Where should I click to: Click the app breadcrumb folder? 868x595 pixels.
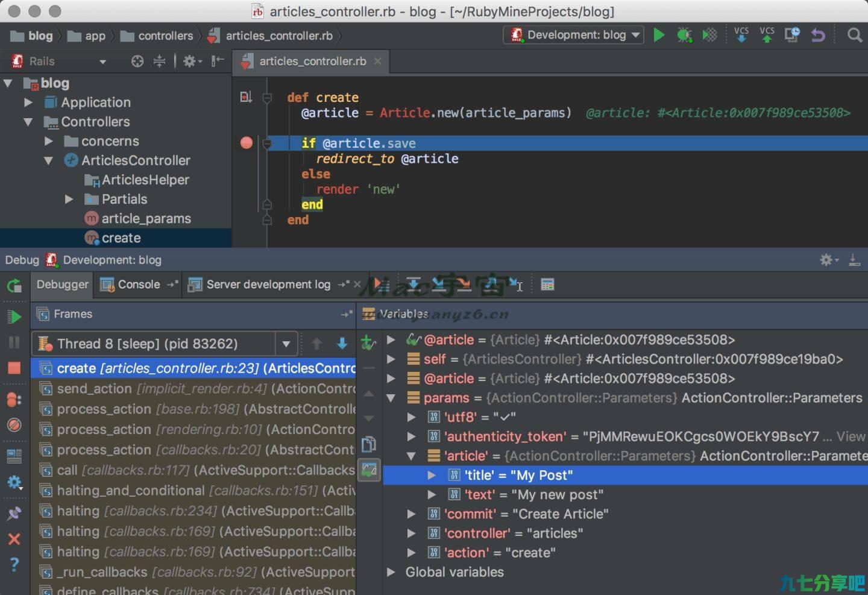coord(87,36)
